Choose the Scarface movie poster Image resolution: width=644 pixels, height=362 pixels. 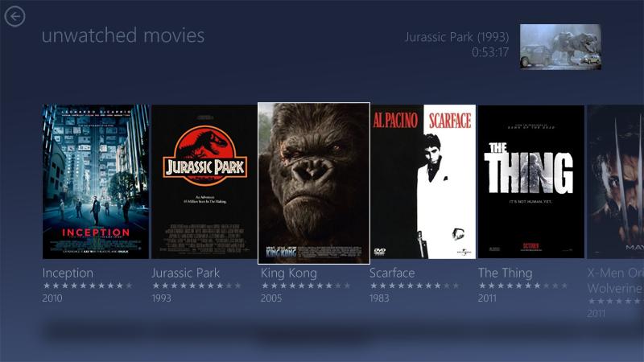423,182
